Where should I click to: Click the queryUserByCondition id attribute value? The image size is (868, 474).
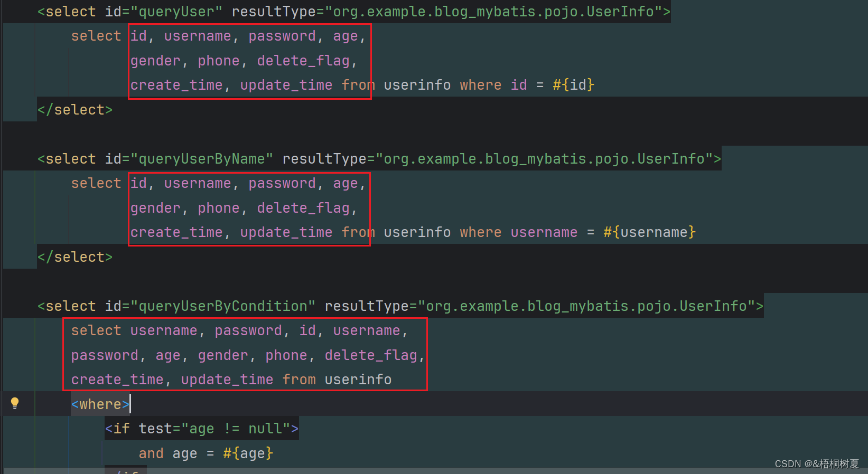[223, 306]
